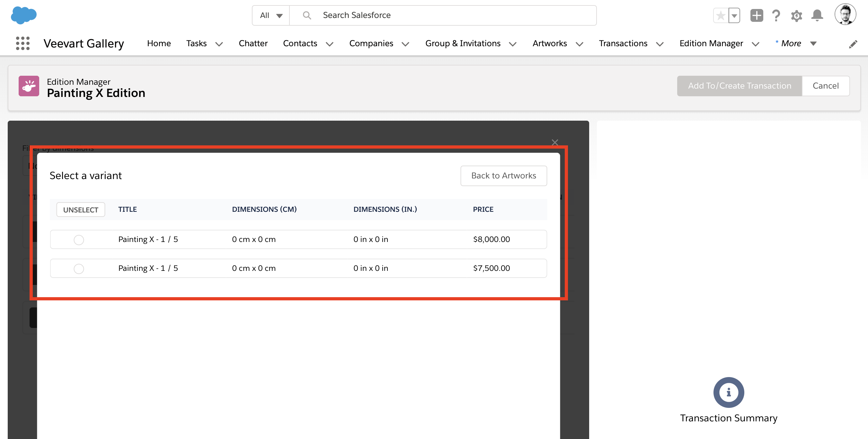Open notifications with the bell icon

pos(817,15)
